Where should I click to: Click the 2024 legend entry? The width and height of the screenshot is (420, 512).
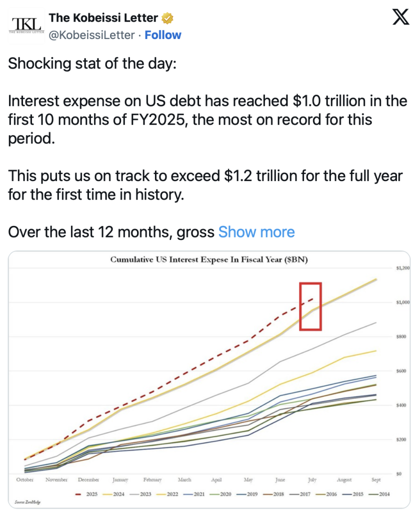[x=113, y=494]
